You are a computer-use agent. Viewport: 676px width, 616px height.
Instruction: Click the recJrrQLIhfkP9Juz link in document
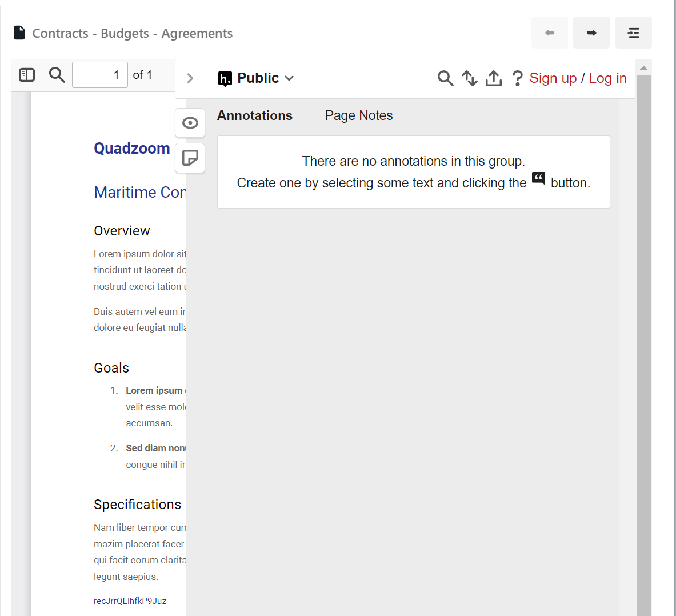(x=130, y=601)
